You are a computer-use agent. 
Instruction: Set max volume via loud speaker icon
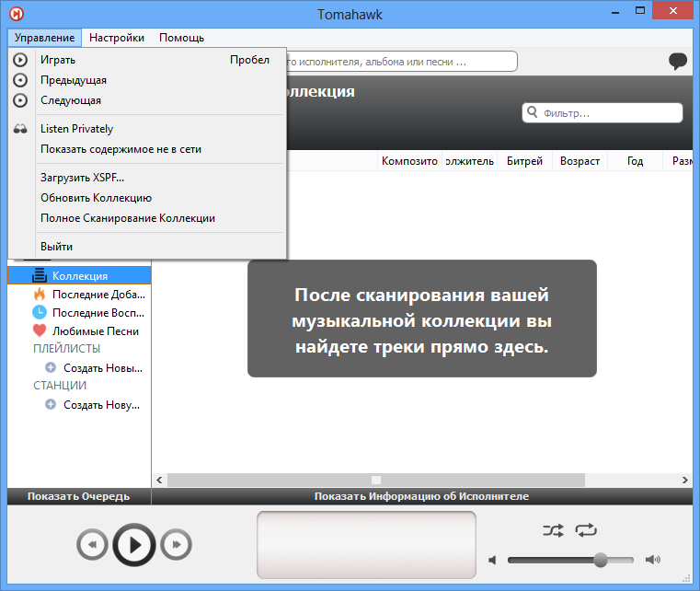(653, 560)
